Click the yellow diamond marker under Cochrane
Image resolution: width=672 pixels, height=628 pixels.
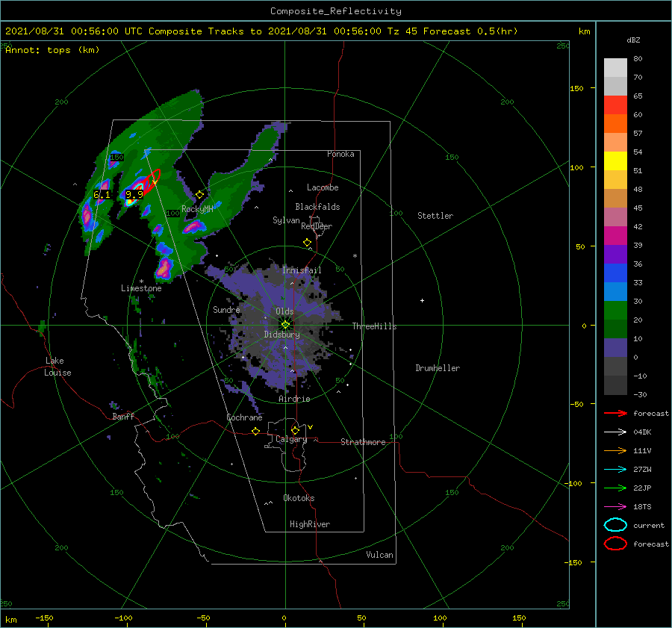[255, 432]
